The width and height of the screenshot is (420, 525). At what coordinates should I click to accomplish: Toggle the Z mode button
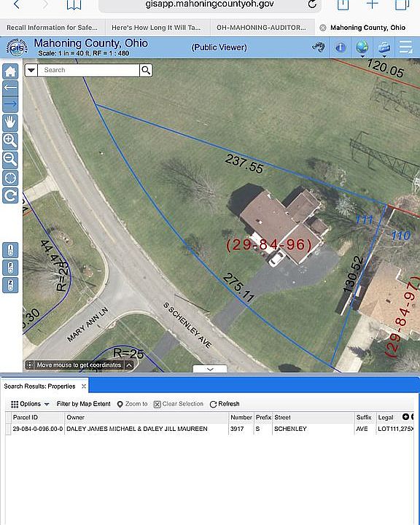click(10, 285)
